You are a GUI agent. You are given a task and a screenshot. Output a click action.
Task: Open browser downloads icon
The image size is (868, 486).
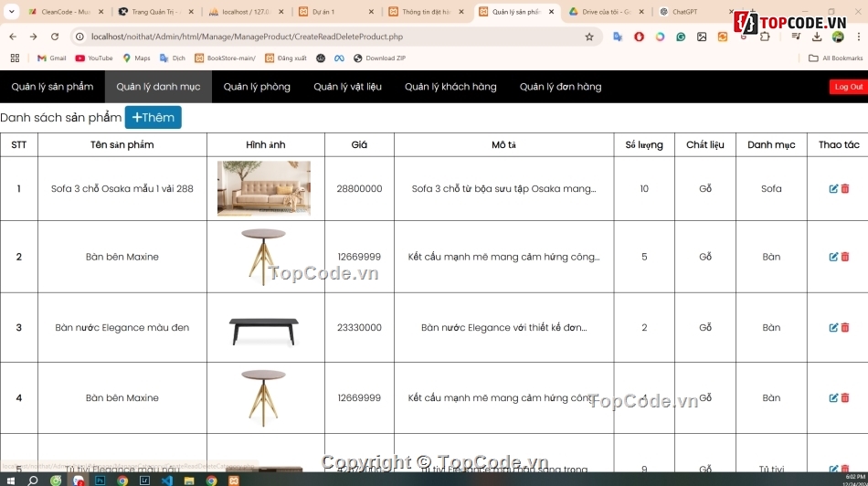point(817,37)
